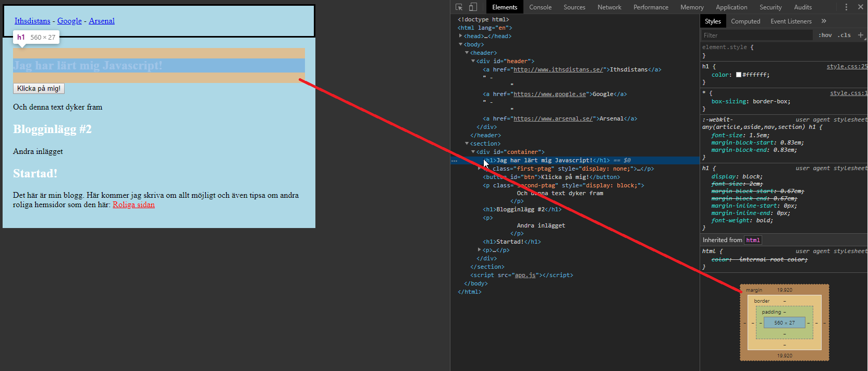Click the top margin value 19.920
The height and width of the screenshot is (371, 868).
tap(785, 290)
